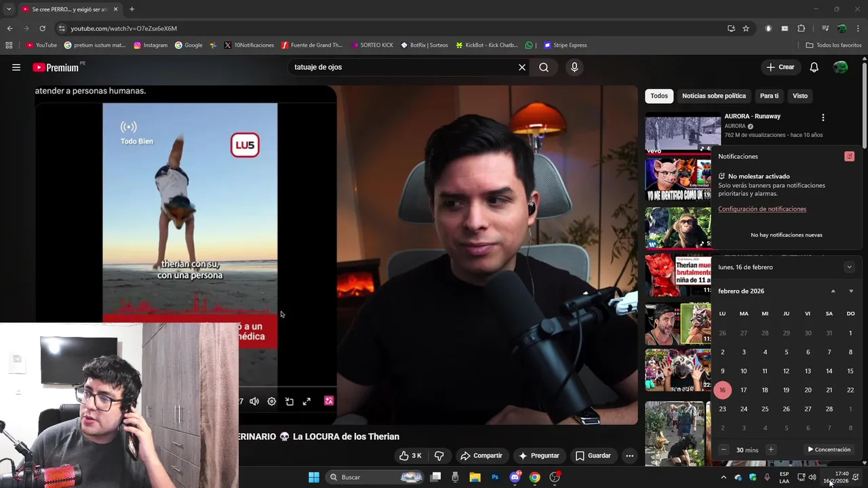
Task: Open the AURORA - Runaway video thumbnail
Action: [x=683, y=133]
